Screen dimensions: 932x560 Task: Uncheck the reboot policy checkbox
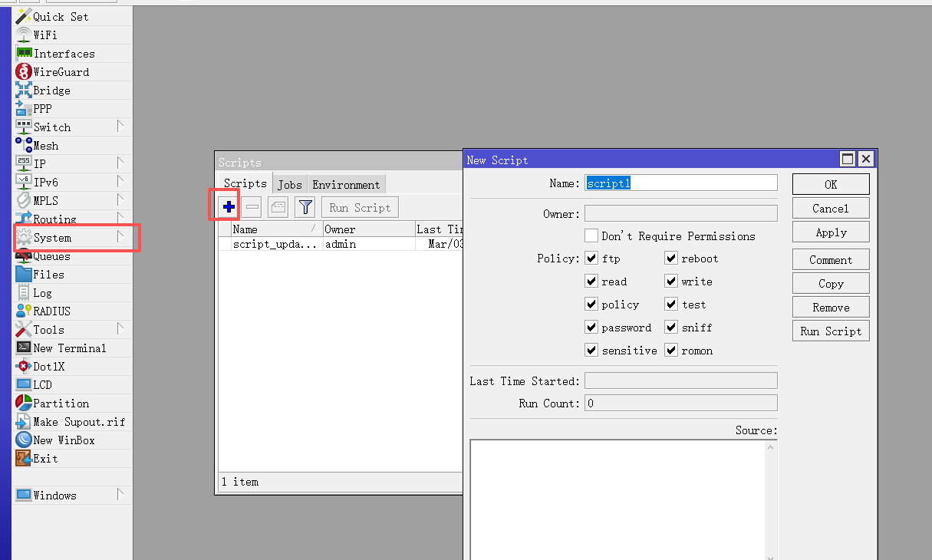point(671,259)
